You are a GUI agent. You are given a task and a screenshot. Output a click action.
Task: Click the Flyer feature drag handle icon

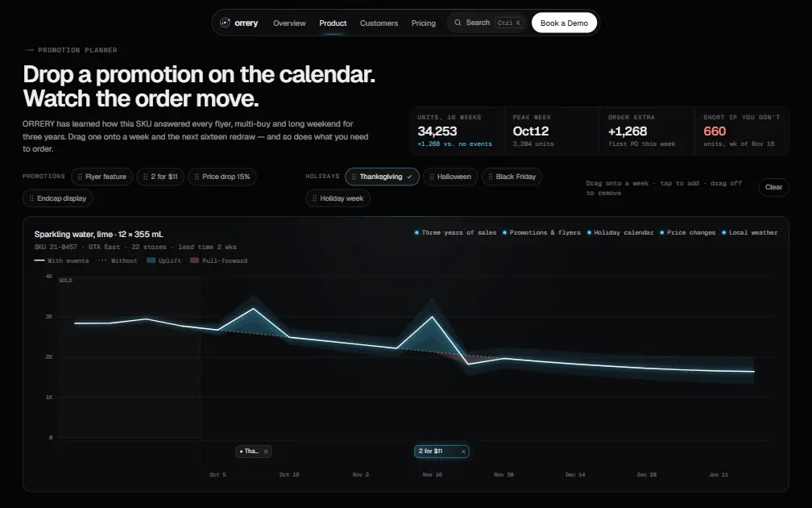coord(80,177)
